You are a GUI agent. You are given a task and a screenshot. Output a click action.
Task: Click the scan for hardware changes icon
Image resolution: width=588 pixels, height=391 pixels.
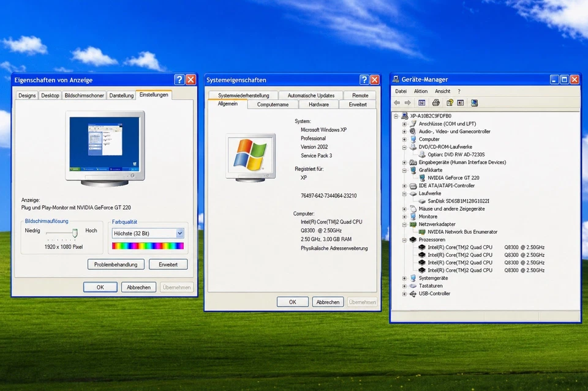474,103
